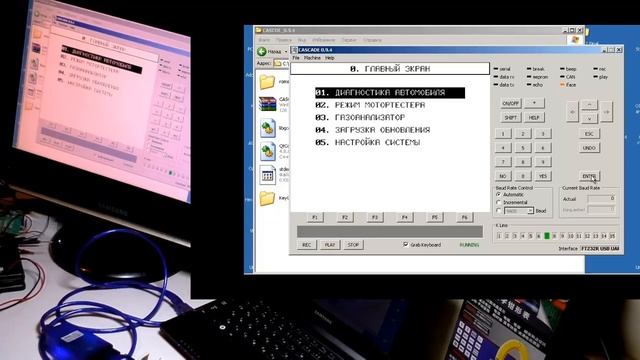This screenshot has width=640, height=360.
Task: Click the ESC button
Action: coord(589,134)
